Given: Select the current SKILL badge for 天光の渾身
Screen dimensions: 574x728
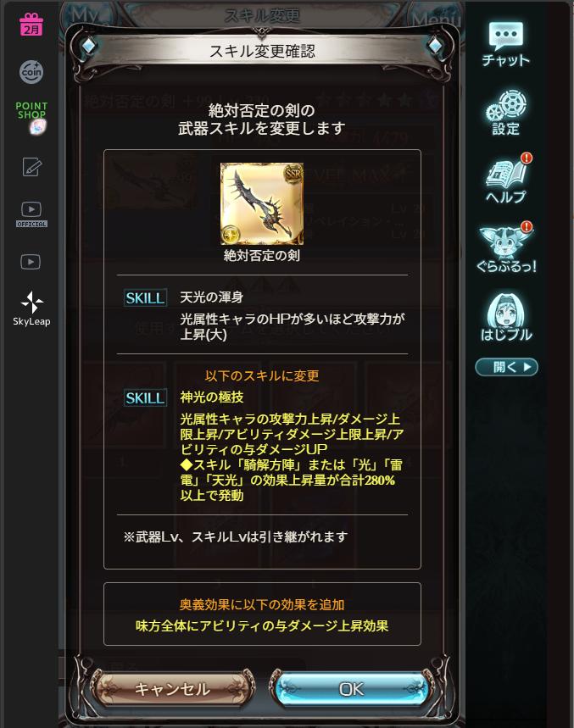Looking at the screenshot, I should pos(145,297).
